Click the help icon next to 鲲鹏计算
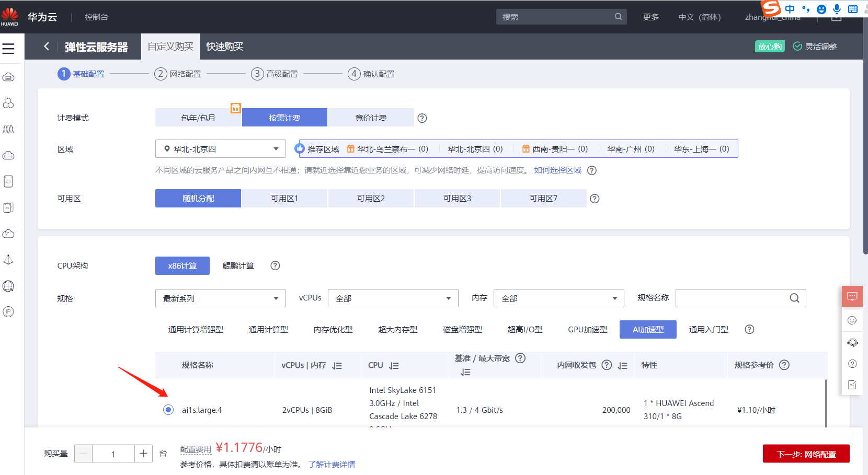This screenshot has width=868, height=475. point(275,265)
